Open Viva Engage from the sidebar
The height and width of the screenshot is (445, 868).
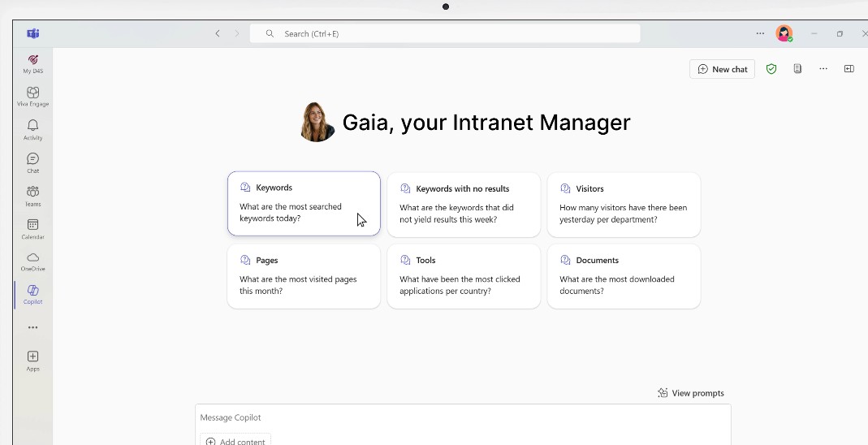32,97
